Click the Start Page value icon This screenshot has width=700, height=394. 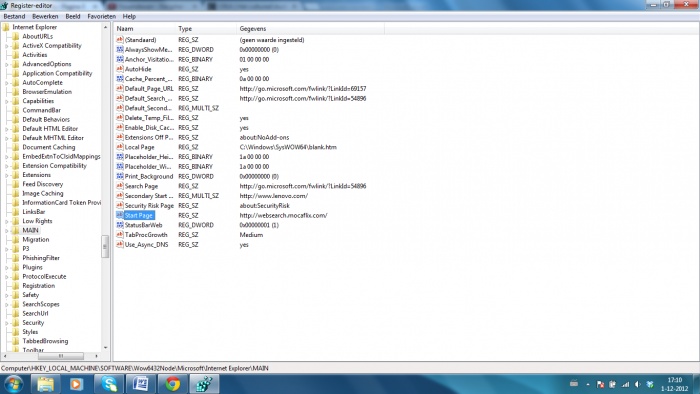[x=120, y=215]
